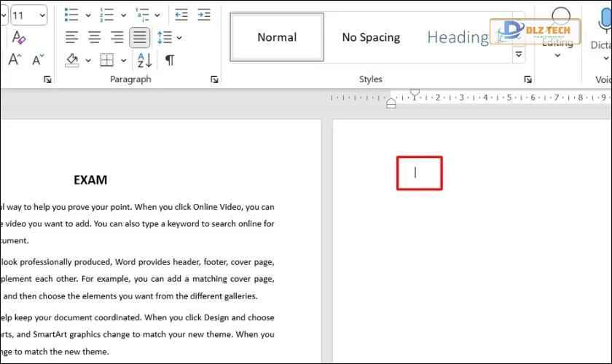Click the Shading paint bucket icon

point(72,60)
